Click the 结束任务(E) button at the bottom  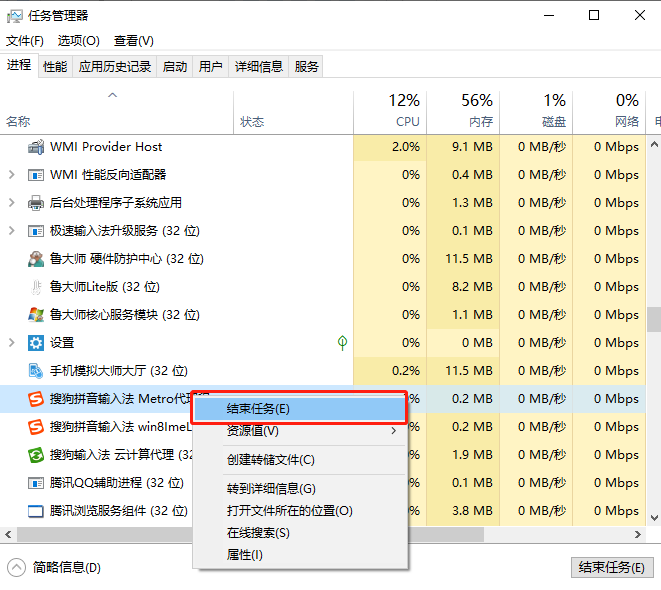tap(612, 568)
